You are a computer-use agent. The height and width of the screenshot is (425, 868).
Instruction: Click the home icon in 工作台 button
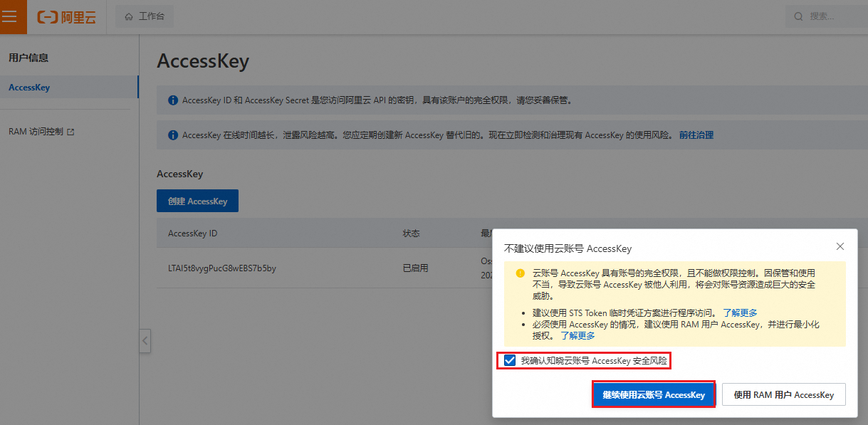coord(129,16)
